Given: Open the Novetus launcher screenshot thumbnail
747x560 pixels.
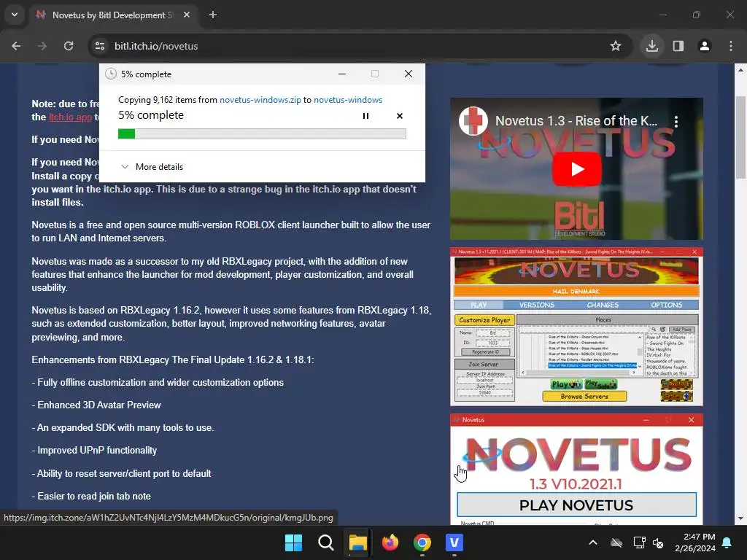Looking at the screenshot, I should tap(576, 327).
